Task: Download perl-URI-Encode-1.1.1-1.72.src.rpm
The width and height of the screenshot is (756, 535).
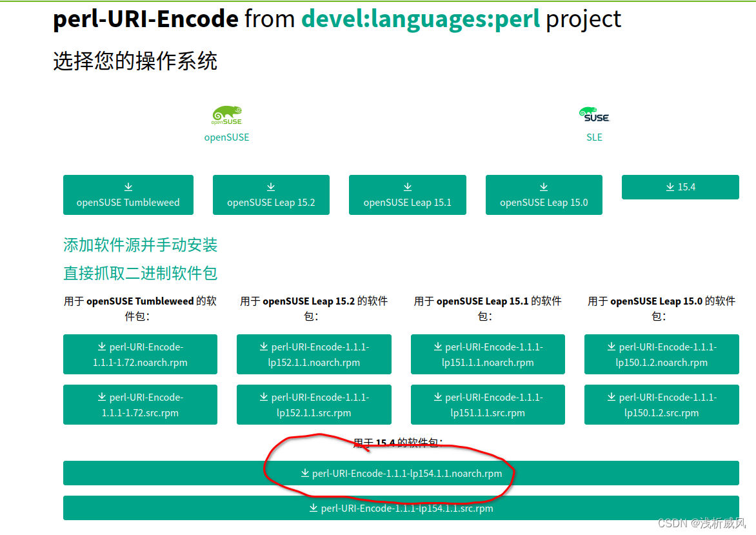Action: pos(141,405)
